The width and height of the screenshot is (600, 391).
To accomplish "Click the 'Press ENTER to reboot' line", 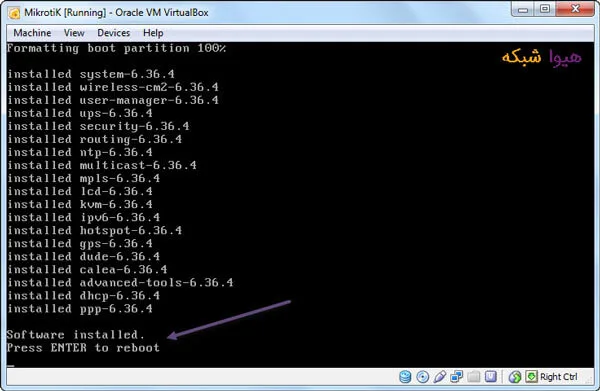I will [x=83, y=348].
